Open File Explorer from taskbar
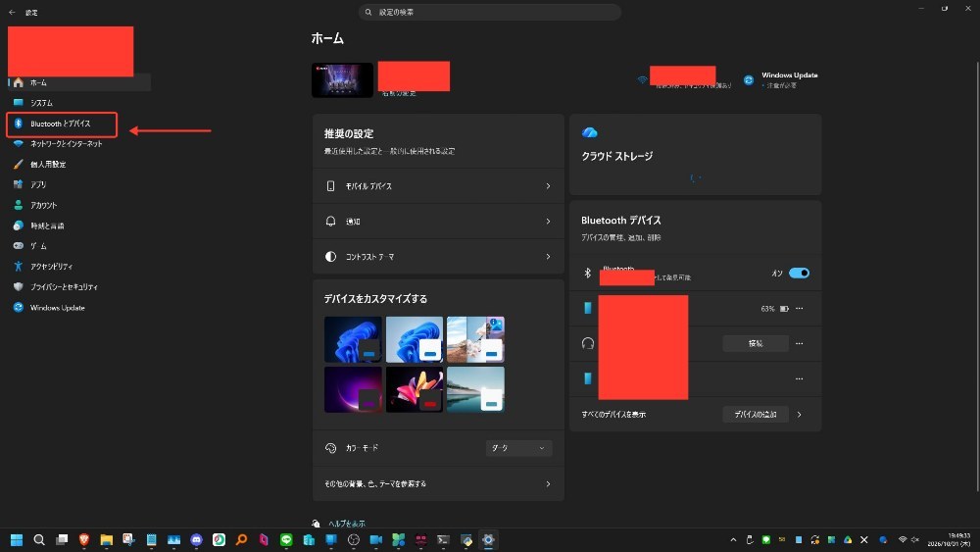Image resolution: width=980 pixels, height=552 pixels. point(106,540)
